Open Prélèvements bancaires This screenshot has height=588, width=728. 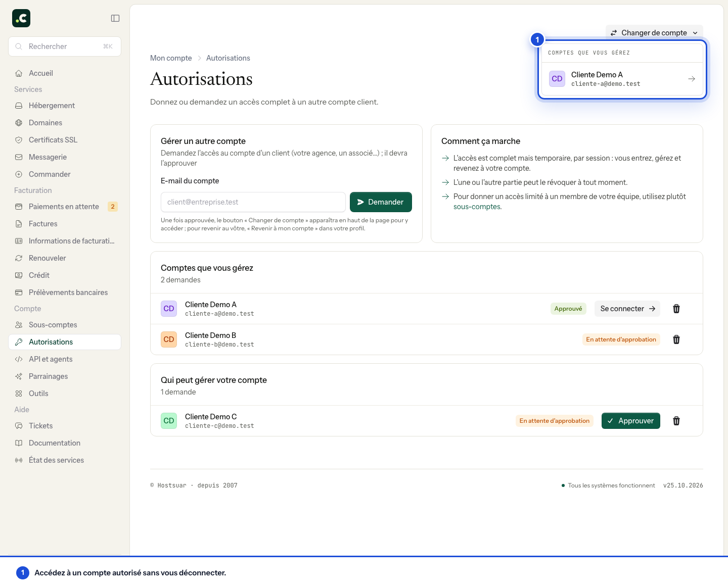tap(65, 292)
